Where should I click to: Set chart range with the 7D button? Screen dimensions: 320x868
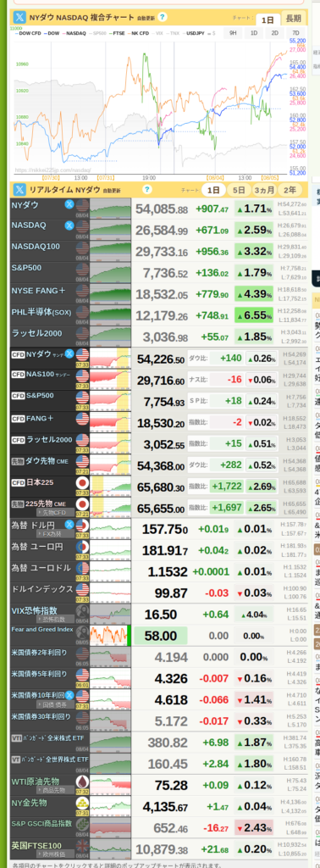(295, 33)
